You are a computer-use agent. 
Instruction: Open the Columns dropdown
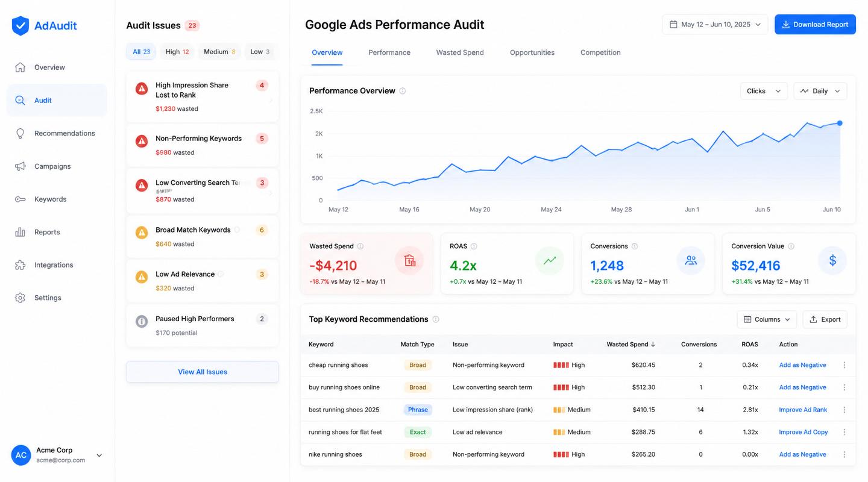coord(767,319)
